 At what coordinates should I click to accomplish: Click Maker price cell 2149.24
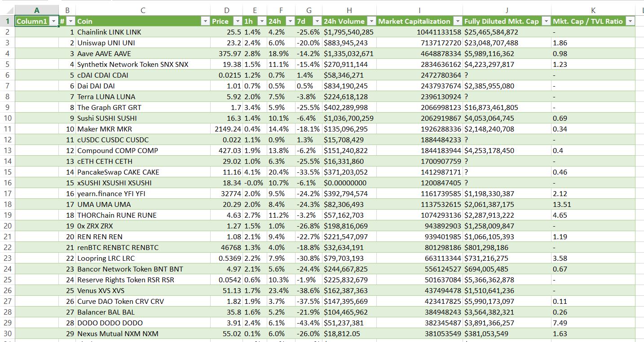[227, 129]
